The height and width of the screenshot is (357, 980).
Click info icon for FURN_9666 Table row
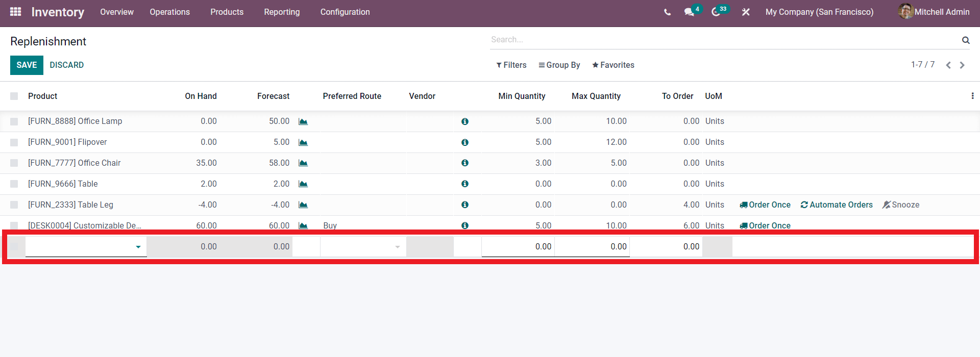point(465,184)
